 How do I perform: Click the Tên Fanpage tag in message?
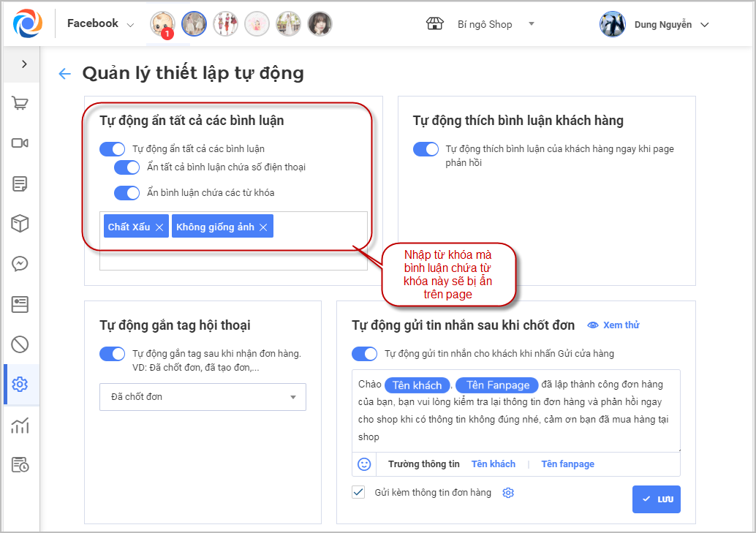click(x=497, y=385)
